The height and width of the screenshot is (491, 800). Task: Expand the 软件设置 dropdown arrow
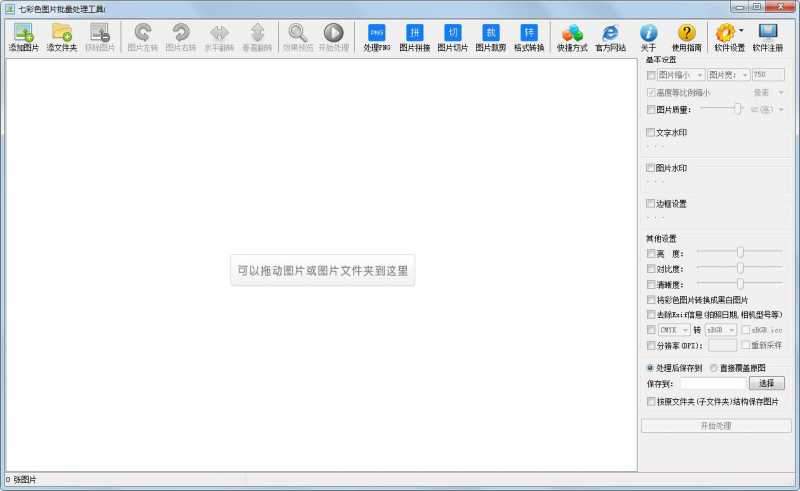click(x=741, y=31)
